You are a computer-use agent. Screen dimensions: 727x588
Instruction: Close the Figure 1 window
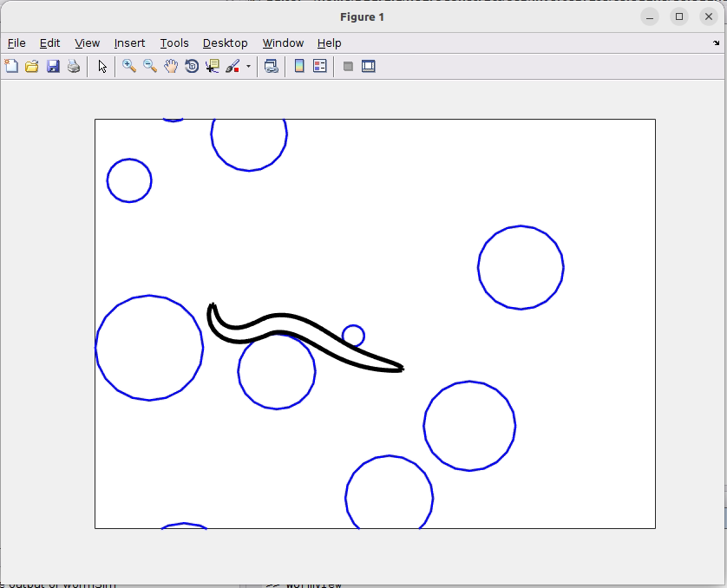pos(709,17)
